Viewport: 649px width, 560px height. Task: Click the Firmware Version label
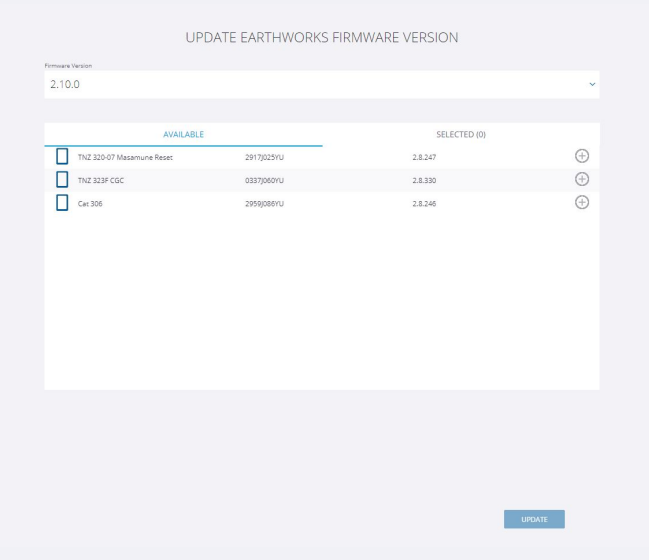click(x=68, y=66)
